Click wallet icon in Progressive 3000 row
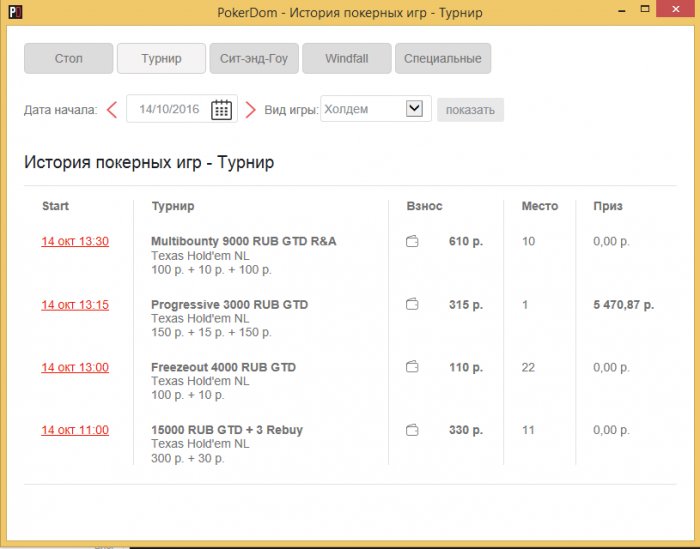The width and height of the screenshot is (700, 549). point(412,305)
